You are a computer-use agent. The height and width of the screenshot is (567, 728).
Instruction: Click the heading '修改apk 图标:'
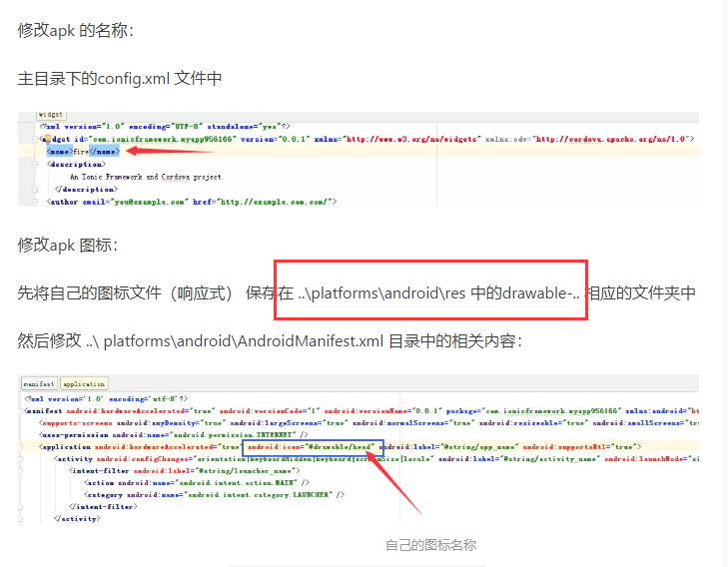(x=68, y=245)
